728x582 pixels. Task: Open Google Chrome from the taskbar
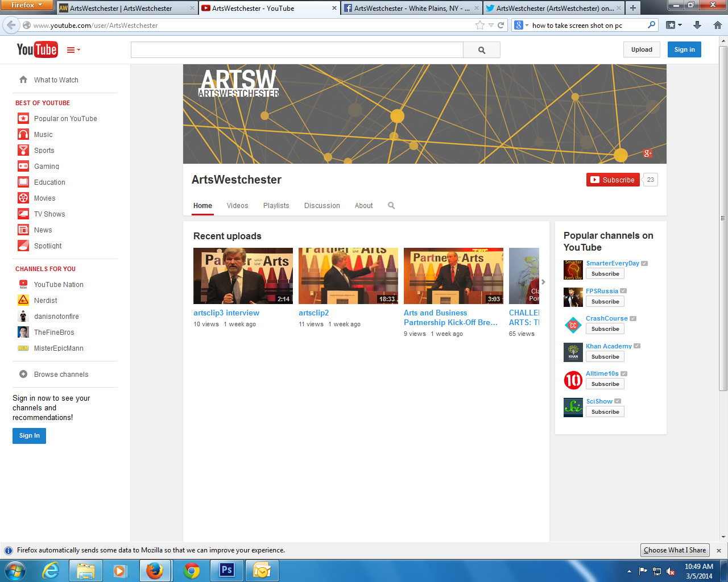click(x=192, y=571)
